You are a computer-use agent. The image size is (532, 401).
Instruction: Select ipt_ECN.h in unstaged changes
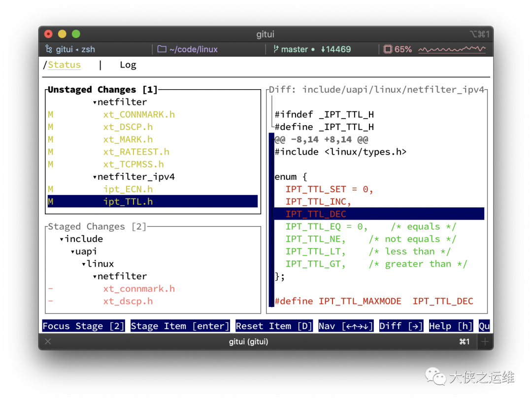pyautogui.click(x=128, y=189)
